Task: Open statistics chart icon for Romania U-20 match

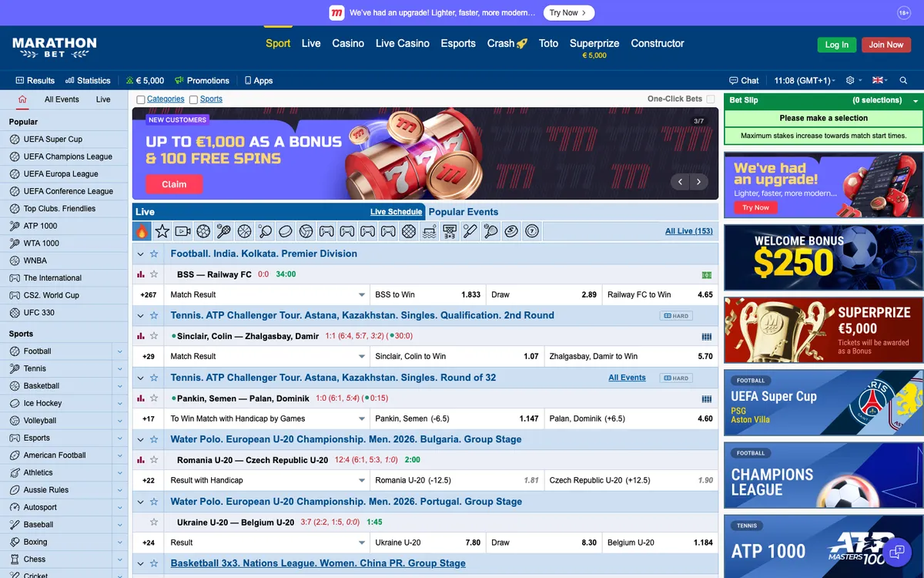Action: pos(141,460)
